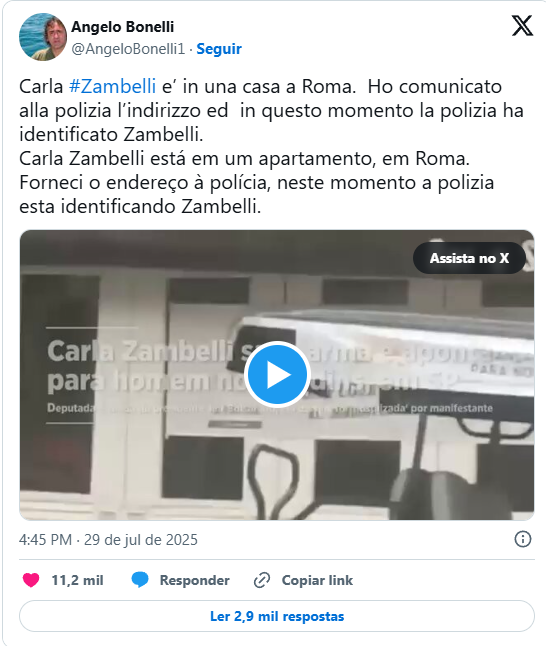Open Ler 2,9 mil respostas button
546x646 pixels.
pyautogui.click(x=277, y=616)
